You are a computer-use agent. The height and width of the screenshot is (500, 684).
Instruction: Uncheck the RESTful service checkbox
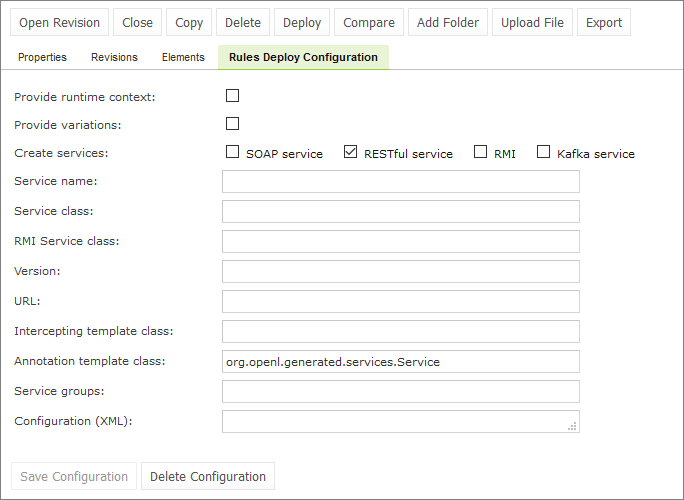[350, 153]
